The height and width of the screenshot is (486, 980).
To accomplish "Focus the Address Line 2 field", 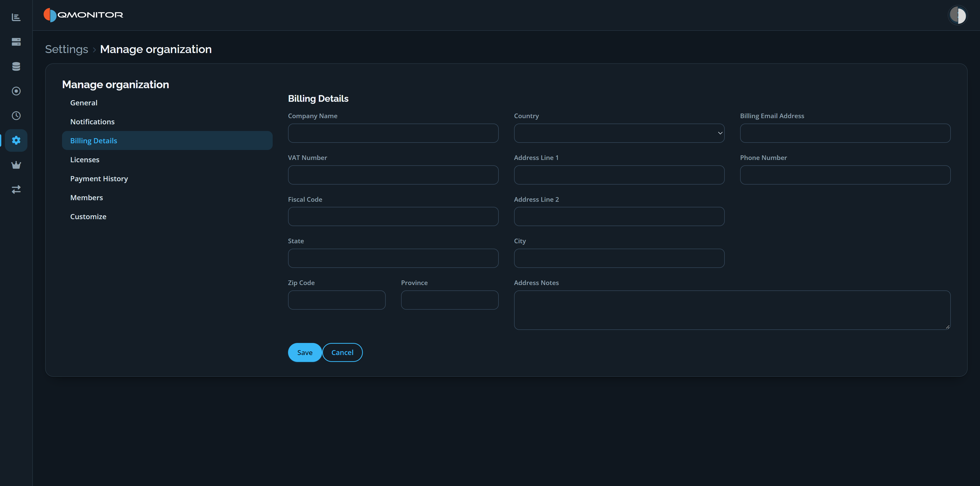I will pyautogui.click(x=619, y=217).
